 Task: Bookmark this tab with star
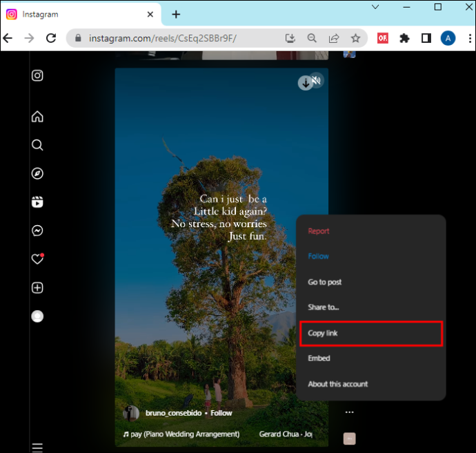(355, 38)
